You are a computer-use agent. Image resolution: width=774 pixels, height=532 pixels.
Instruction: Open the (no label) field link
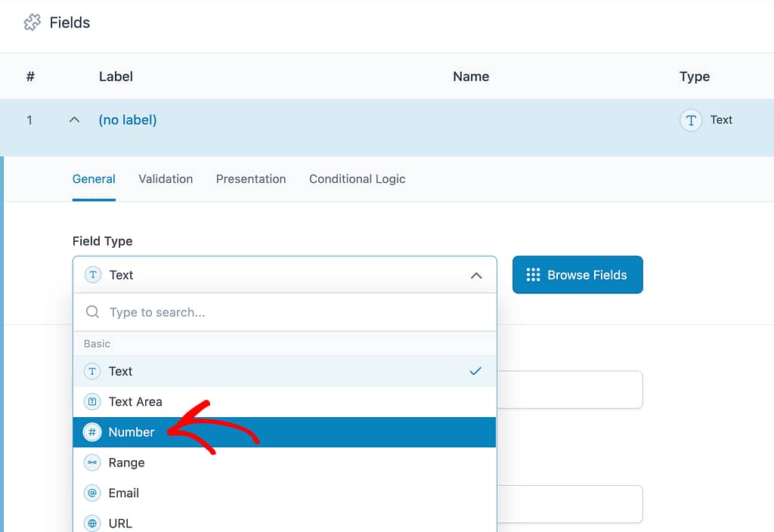point(128,120)
